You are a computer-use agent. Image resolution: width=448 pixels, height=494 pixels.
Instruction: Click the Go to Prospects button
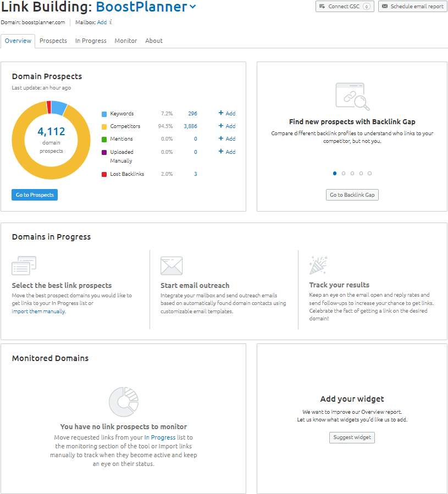coord(35,195)
